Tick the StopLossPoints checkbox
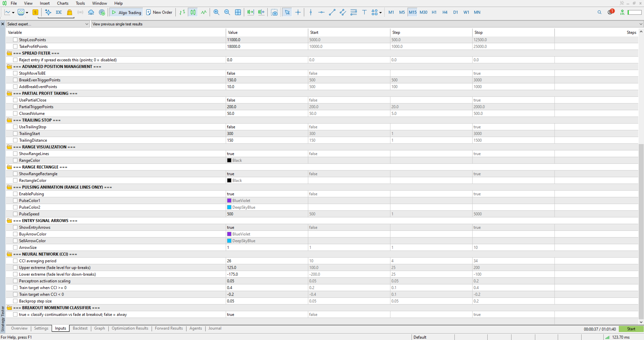 click(x=15, y=40)
